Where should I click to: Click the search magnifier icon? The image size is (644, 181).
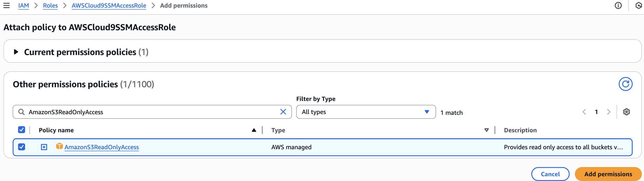coord(21,112)
